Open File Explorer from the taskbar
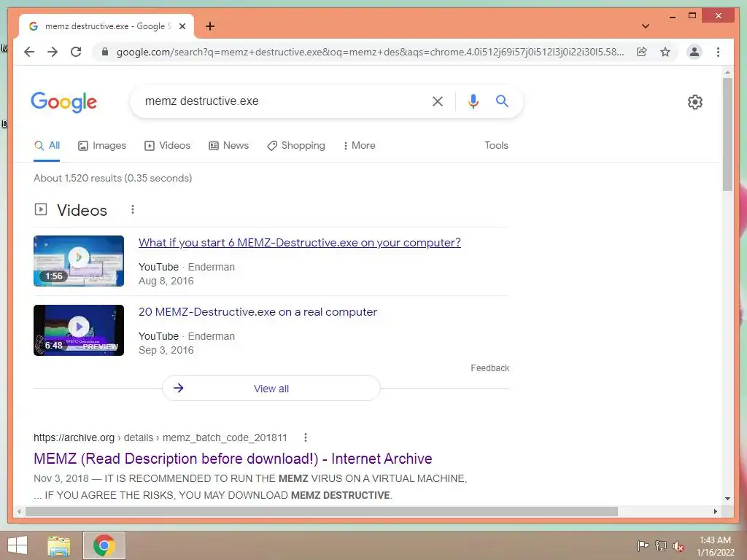 [59, 545]
